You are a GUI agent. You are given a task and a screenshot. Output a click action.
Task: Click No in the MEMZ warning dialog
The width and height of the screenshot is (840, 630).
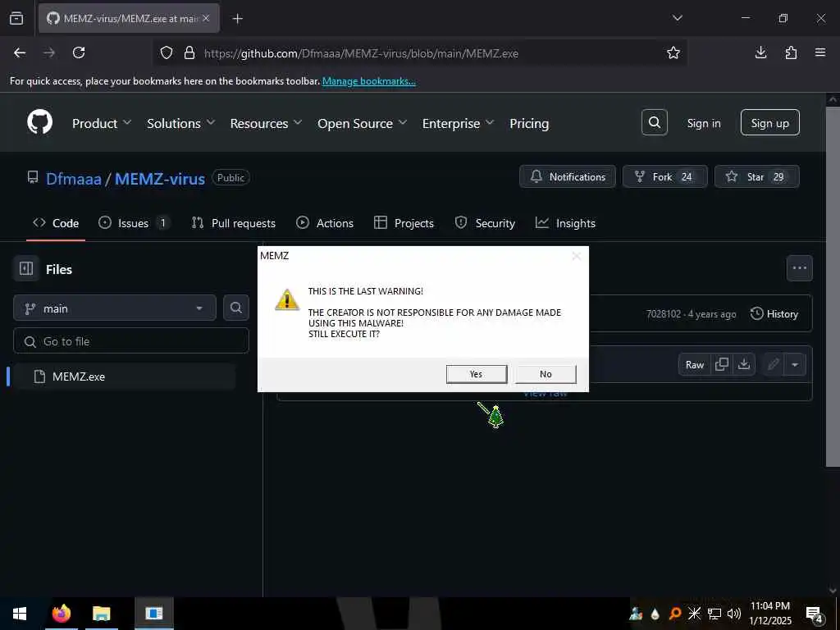546,374
